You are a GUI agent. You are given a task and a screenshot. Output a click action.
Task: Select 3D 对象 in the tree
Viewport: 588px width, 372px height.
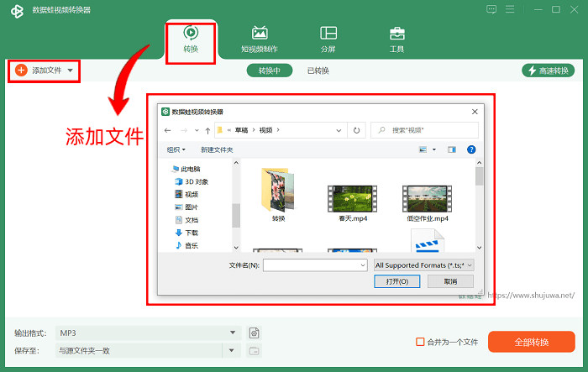click(192, 182)
